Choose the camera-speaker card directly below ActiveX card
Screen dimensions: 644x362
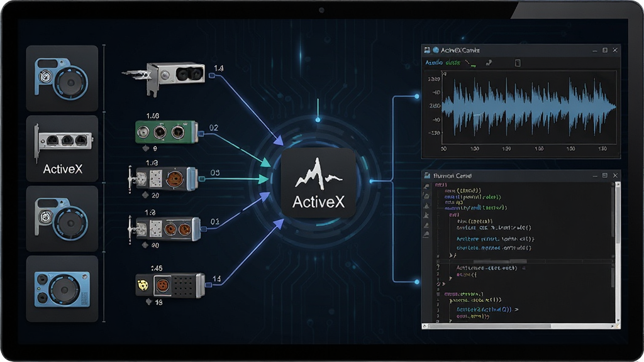[62, 218]
